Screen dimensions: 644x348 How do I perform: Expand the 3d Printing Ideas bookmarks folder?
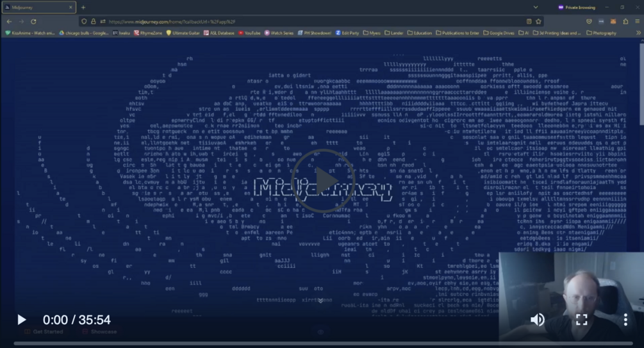pos(557,33)
